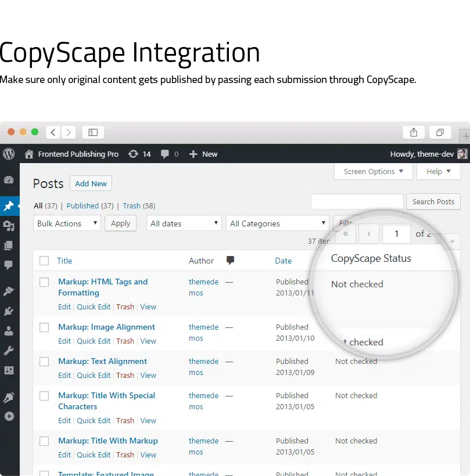Open the All Categories dropdown
Screen dimensions: 470x476
point(277,223)
